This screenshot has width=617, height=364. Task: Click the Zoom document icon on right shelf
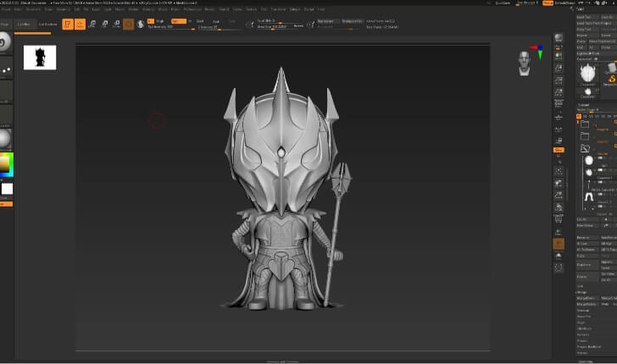point(559,68)
